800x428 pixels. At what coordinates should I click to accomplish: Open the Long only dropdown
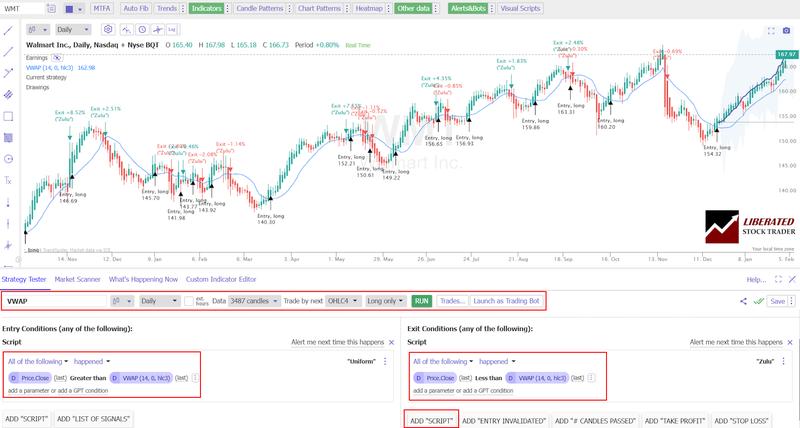tap(386, 300)
